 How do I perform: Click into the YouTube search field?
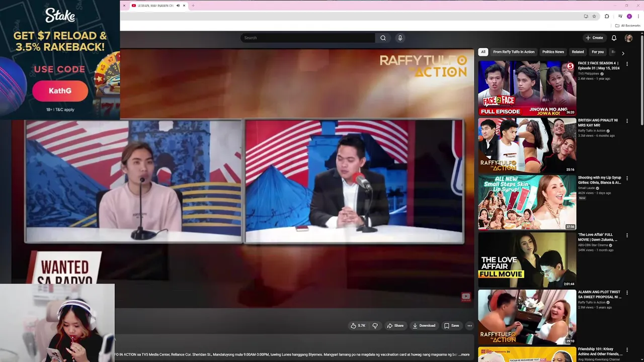click(307, 38)
